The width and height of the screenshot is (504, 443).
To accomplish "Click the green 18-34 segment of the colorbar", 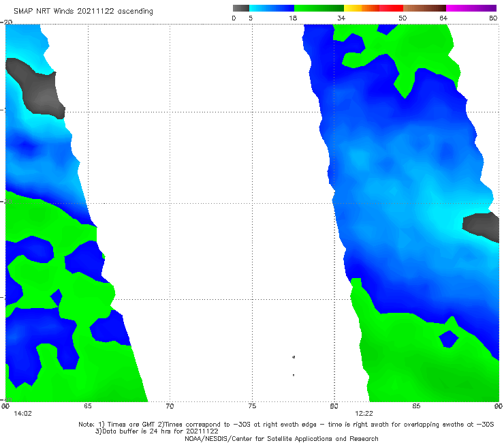I will [x=319, y=8].
